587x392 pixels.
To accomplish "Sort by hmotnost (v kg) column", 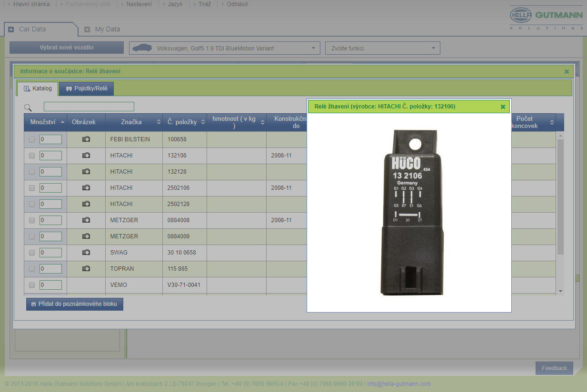I will coord(237,122).
